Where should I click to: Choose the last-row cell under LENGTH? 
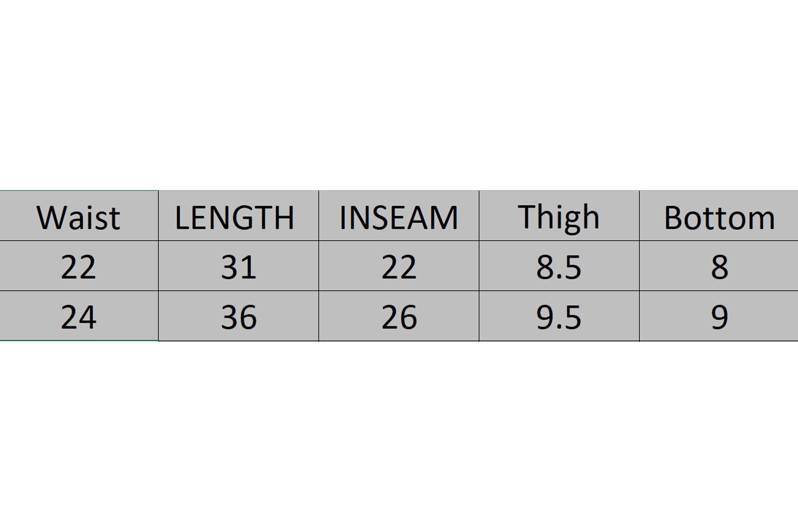click(238, 316)
